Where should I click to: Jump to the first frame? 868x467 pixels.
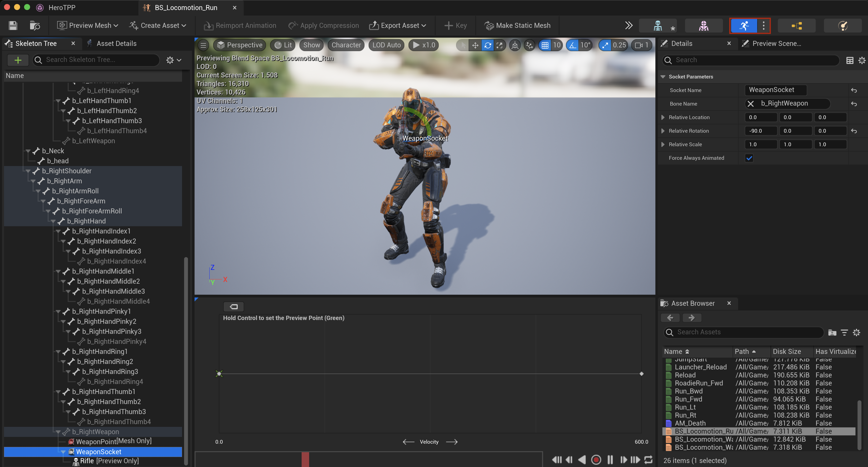pyautogui.click(x=557, y=459)
